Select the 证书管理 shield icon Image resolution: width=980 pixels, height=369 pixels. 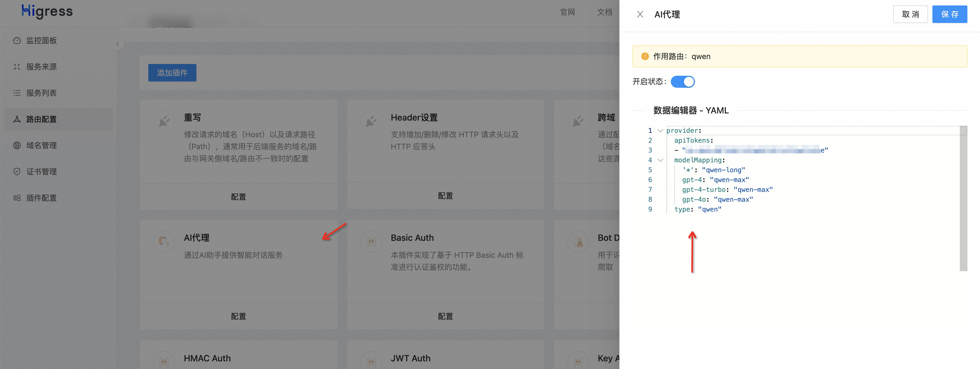pyautogui.click(x=17, y=171)
